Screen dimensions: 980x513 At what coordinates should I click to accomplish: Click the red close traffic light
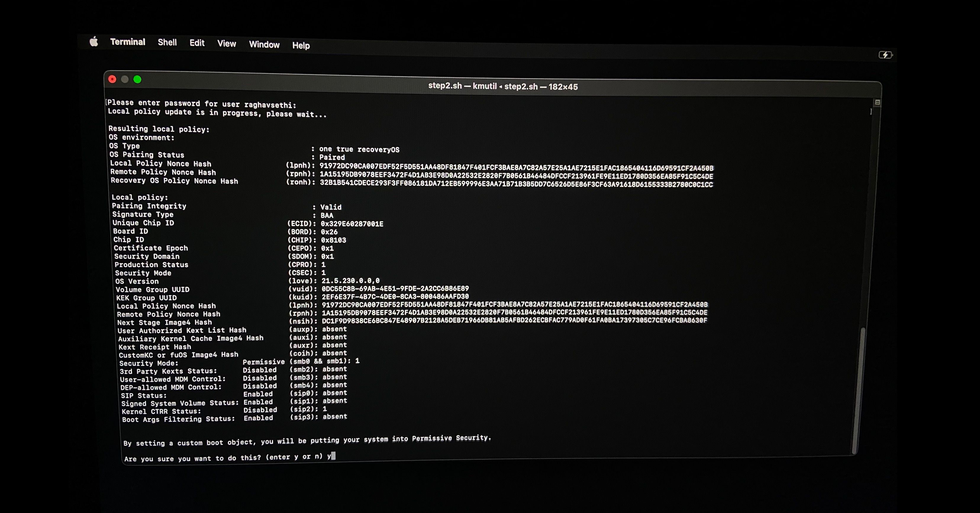(x=113, y=79)
